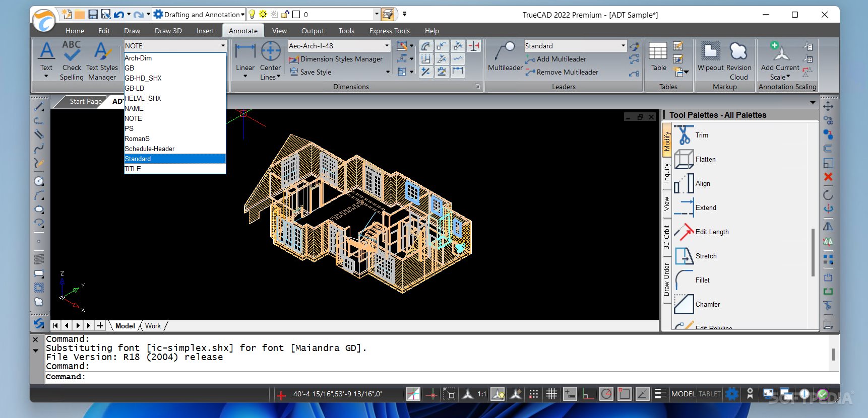Toggle TABLET mode in status bar

click(710, 394)
